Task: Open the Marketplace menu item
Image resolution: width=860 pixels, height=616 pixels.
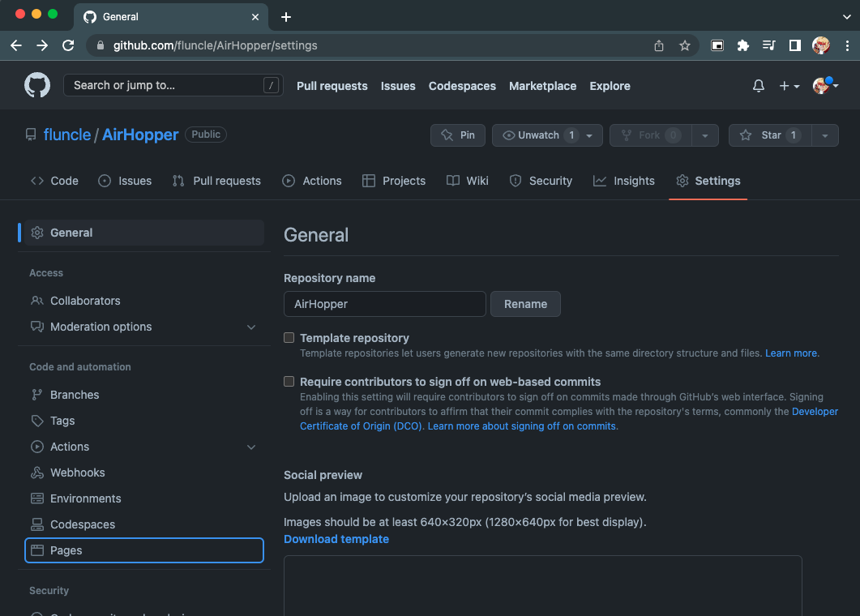Action: point(542,86)
